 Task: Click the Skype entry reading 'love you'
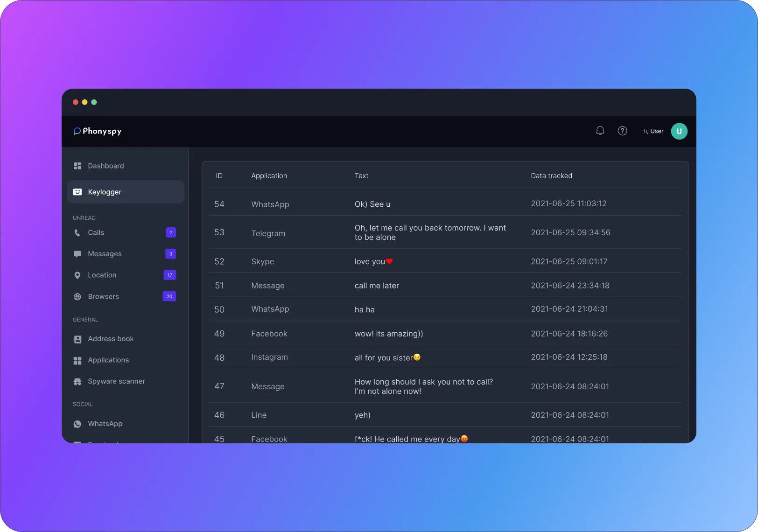(x=370, y=262)
